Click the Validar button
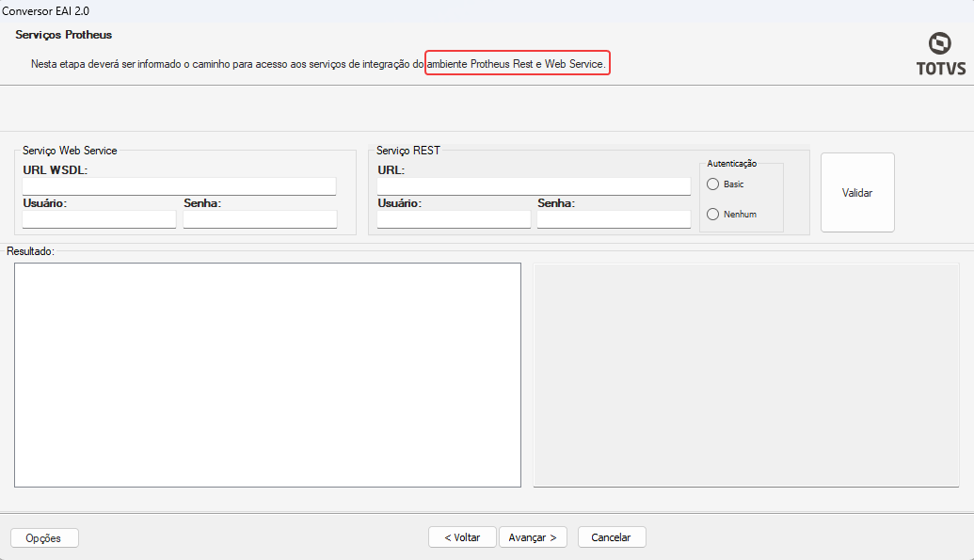974x560 pixels. (857, 193)
